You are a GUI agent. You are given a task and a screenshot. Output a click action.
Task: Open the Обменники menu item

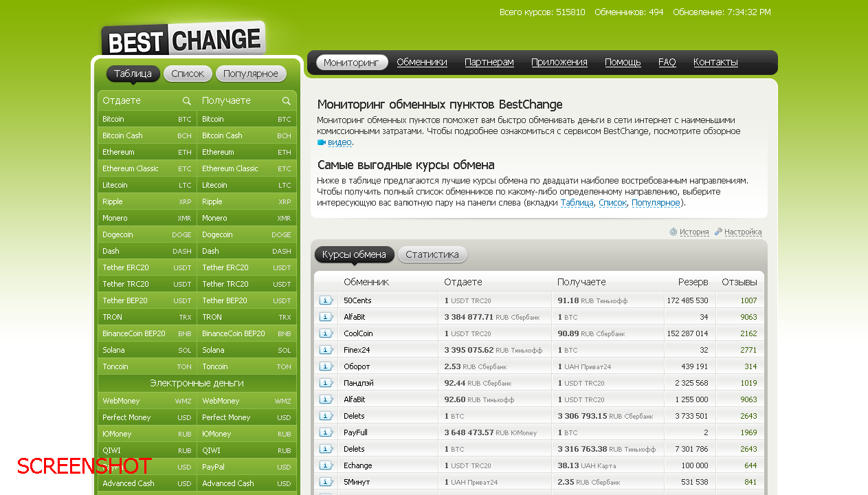(422, 63)
